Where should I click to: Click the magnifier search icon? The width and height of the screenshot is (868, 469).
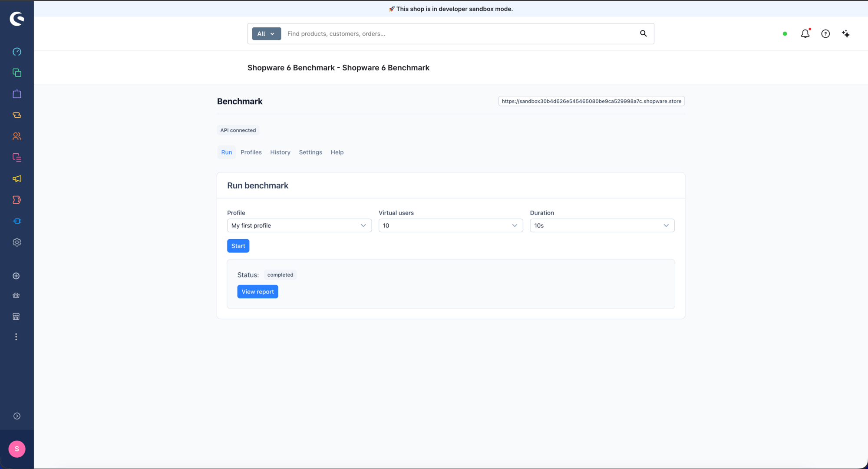pos(643,33)
